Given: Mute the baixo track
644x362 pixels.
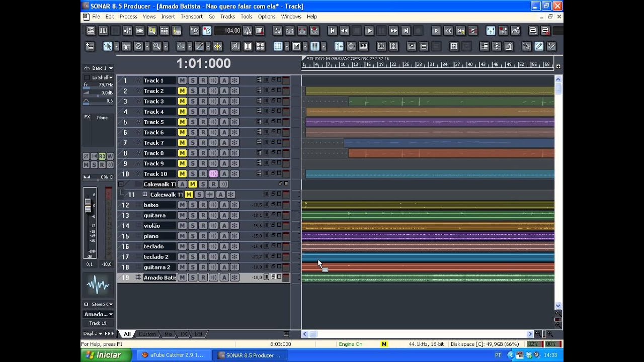Looking at the screenshot, I should pos(182,205).
